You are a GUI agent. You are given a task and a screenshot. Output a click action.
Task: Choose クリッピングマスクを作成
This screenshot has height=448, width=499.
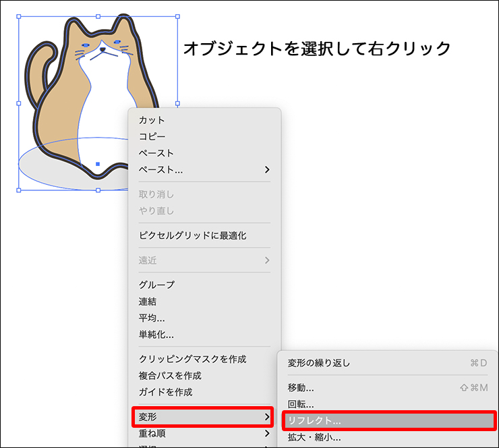192,359
